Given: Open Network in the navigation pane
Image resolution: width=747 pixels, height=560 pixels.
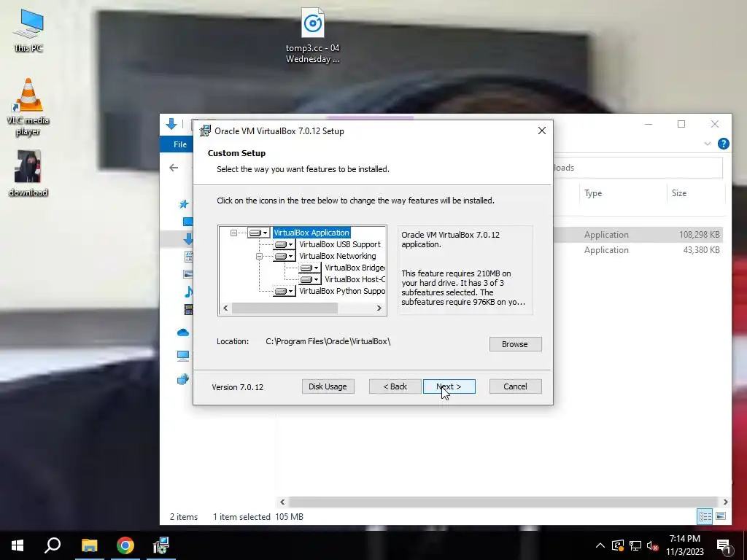Looking at the screenshot, I should point(183,379).
